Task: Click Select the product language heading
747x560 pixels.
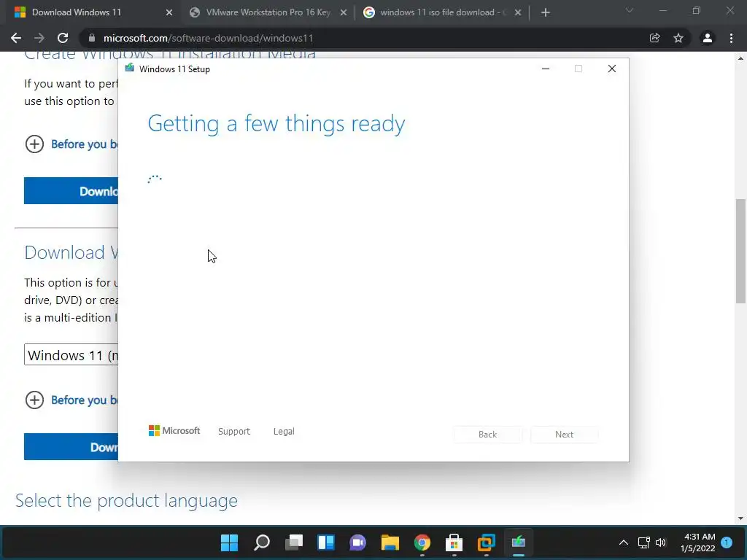Action: coord(126,500)
